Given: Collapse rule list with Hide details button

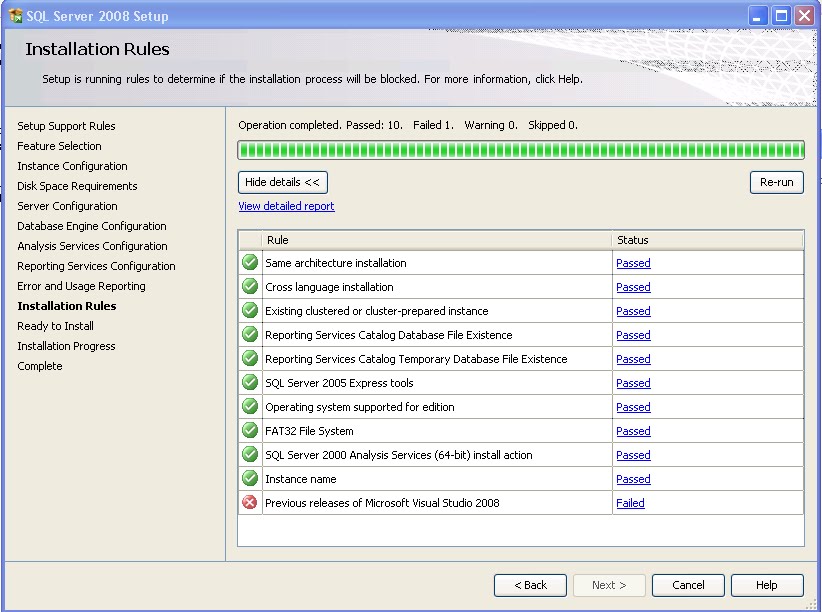Looking at the screenshot, I should [x=283, y=182].
